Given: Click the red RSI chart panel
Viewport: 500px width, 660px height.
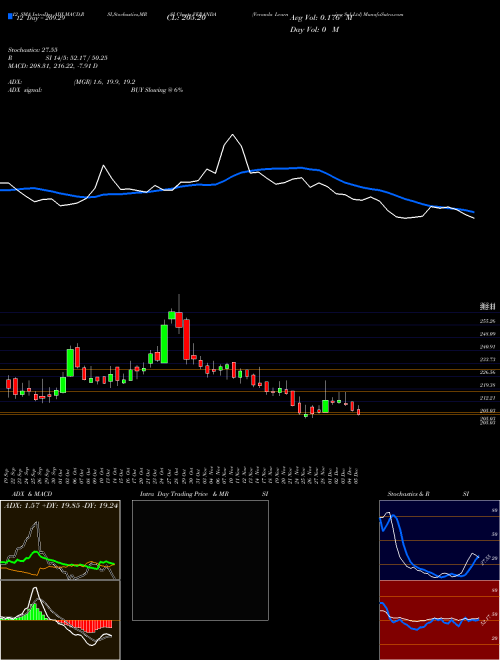Looking at the screenshot, I should pos(439,620).
